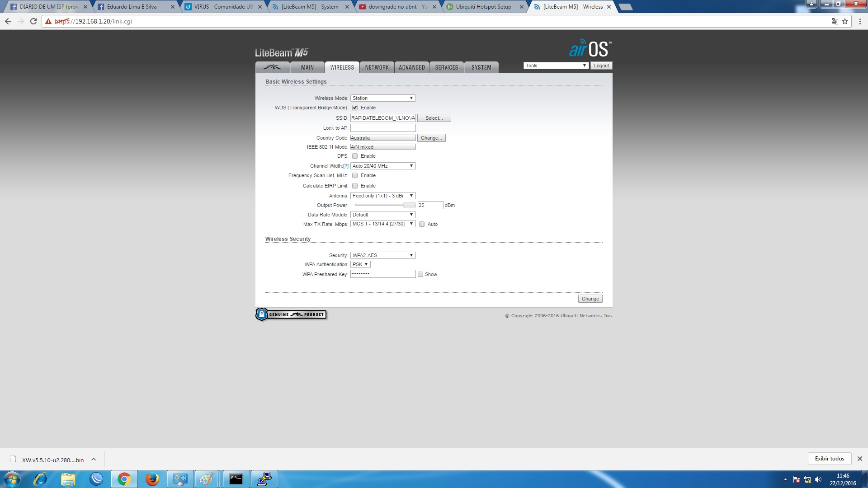The height and width of the screenshot is (488, 868).
Task: Open the command prompt taskbar icon
Action: tap(236, 479)
